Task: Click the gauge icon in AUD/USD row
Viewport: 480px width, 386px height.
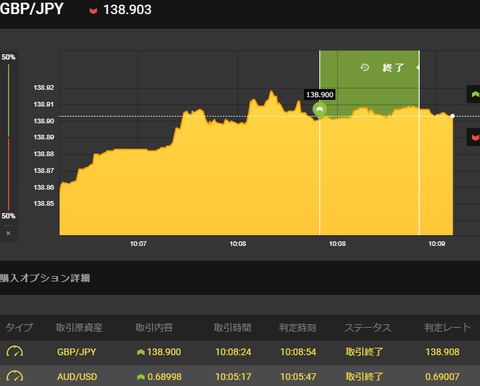Action: 15,376
